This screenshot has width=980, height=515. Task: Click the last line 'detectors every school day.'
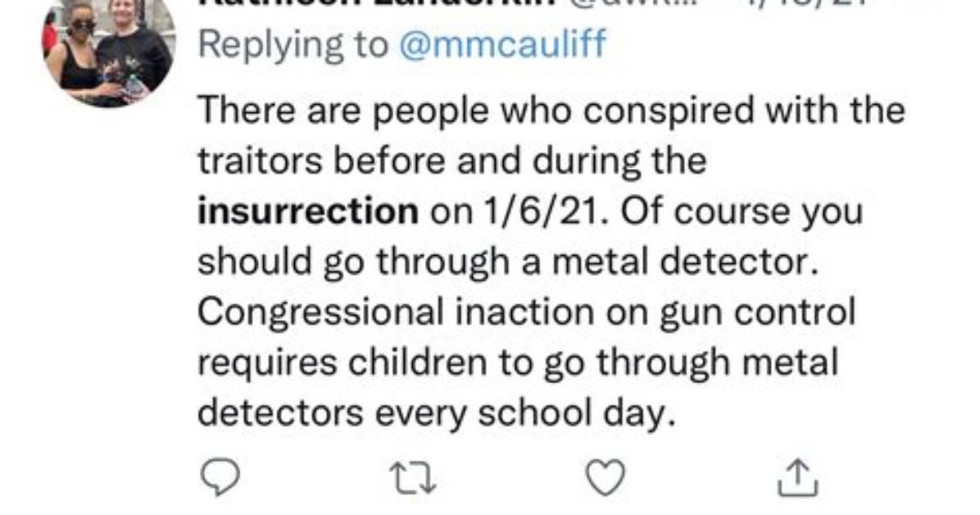(x=437, y=413)
